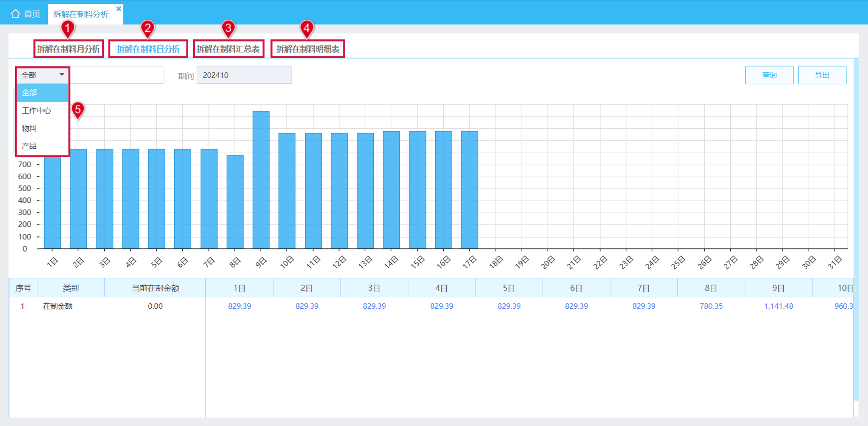Click the 序号 column header
The image size is (868, 426).
pyautogui.click(x=23, y=288)
